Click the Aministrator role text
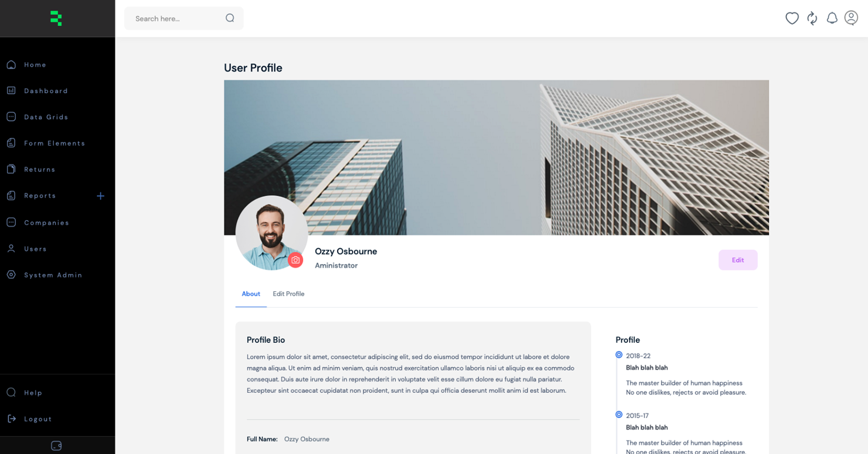The height and width of the screenshot is (454, 868). click(x=336, y=265)
